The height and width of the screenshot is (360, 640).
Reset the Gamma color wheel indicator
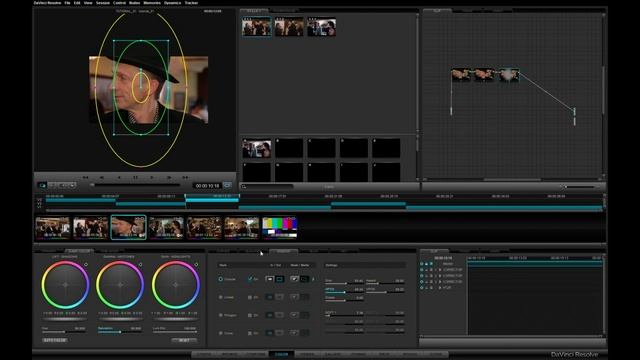(x=140, y=265)
